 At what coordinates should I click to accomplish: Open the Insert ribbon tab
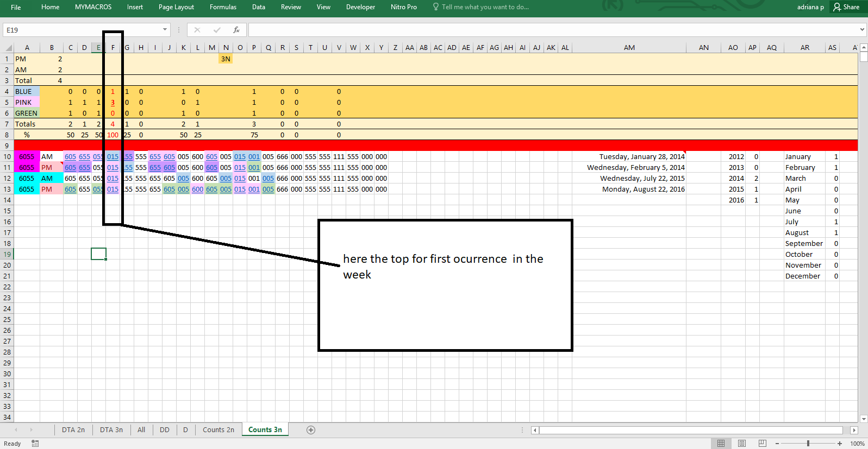pyautogui.click(x=135, y=7)
